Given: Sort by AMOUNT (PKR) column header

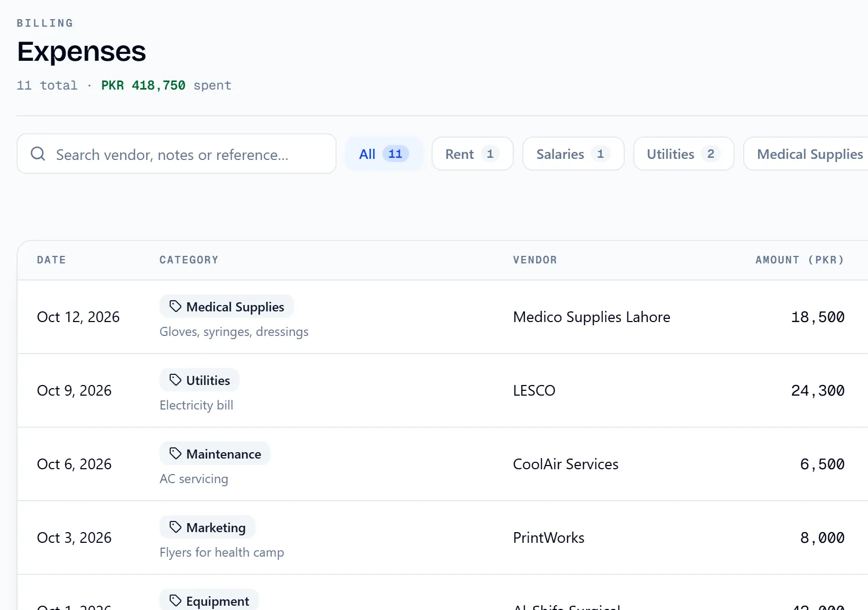Looking at the screenshot, I should 800,260.
